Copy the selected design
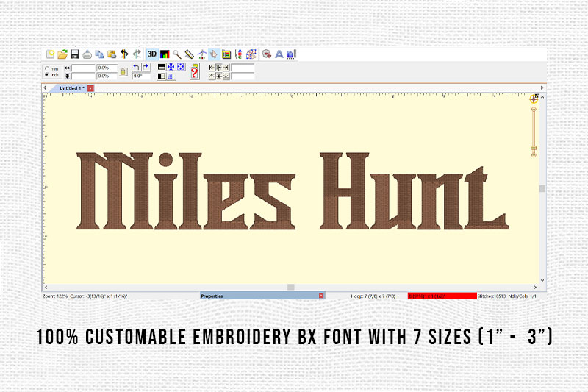Image resolution: width=588 pixels, height=392 pixels. (99, 54)
